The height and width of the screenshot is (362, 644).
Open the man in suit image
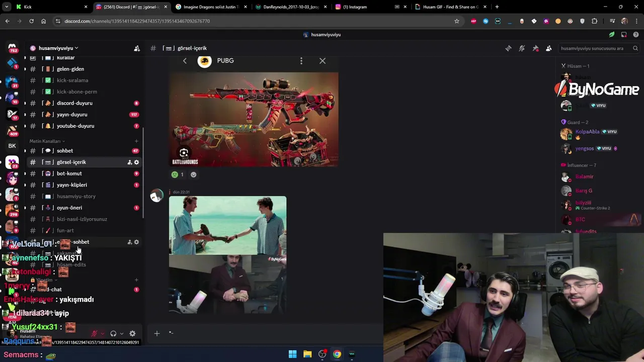(227, 284)
